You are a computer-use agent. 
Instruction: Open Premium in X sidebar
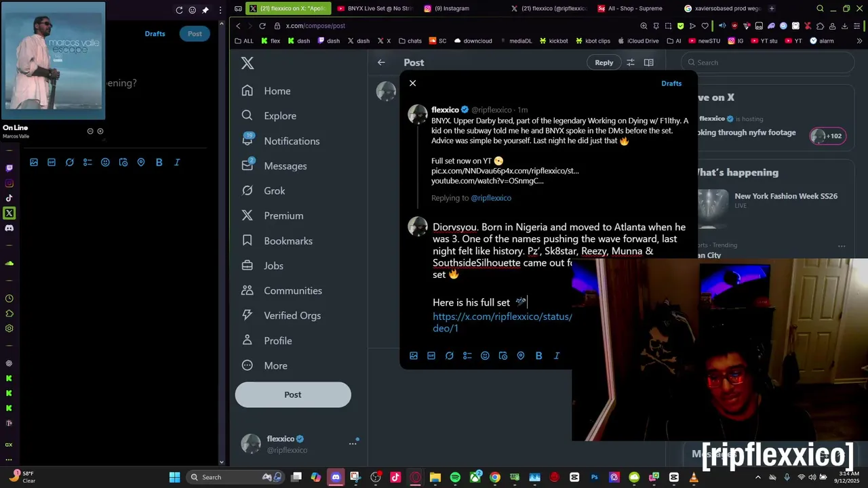coord(273,216)
